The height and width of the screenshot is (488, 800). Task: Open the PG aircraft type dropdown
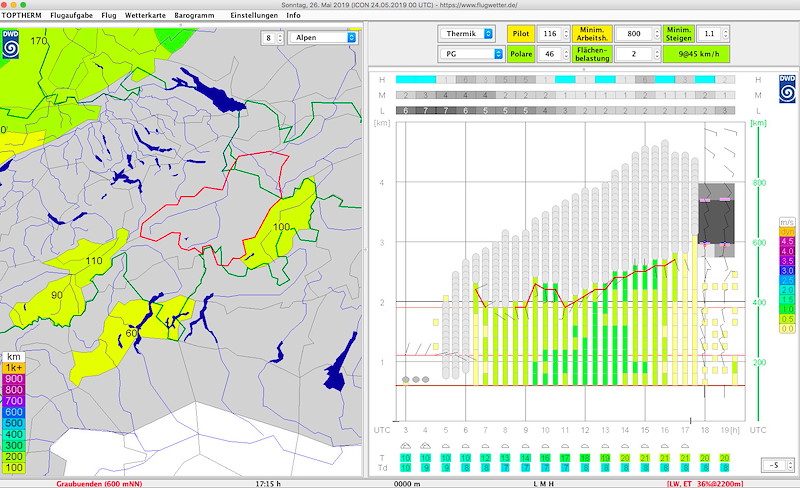470,54
